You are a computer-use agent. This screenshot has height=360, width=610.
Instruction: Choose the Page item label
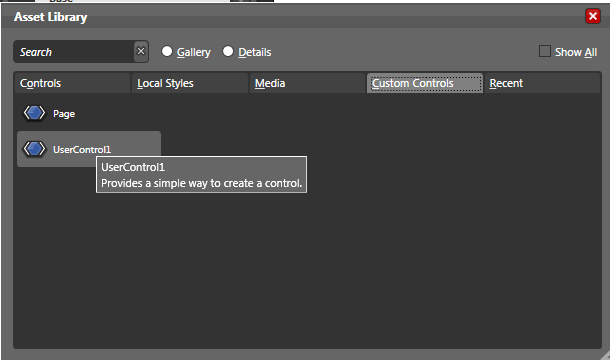point(64,114)
